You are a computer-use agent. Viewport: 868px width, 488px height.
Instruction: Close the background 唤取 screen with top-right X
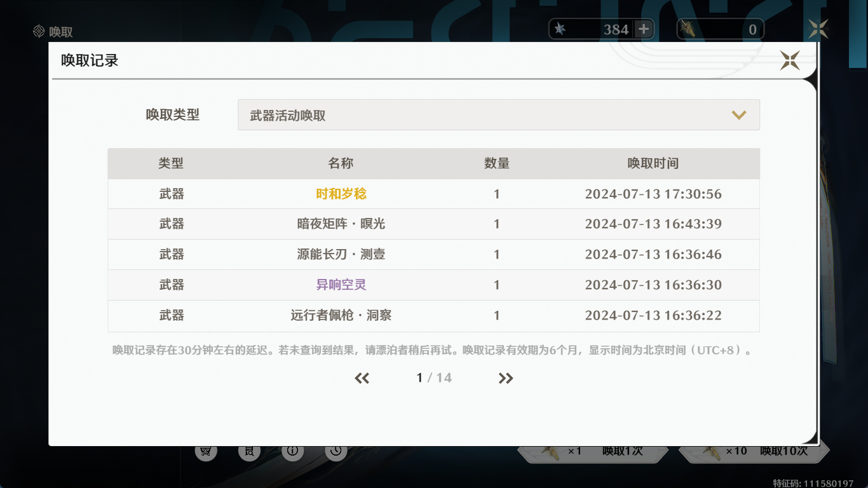click(x=818, y=29)
